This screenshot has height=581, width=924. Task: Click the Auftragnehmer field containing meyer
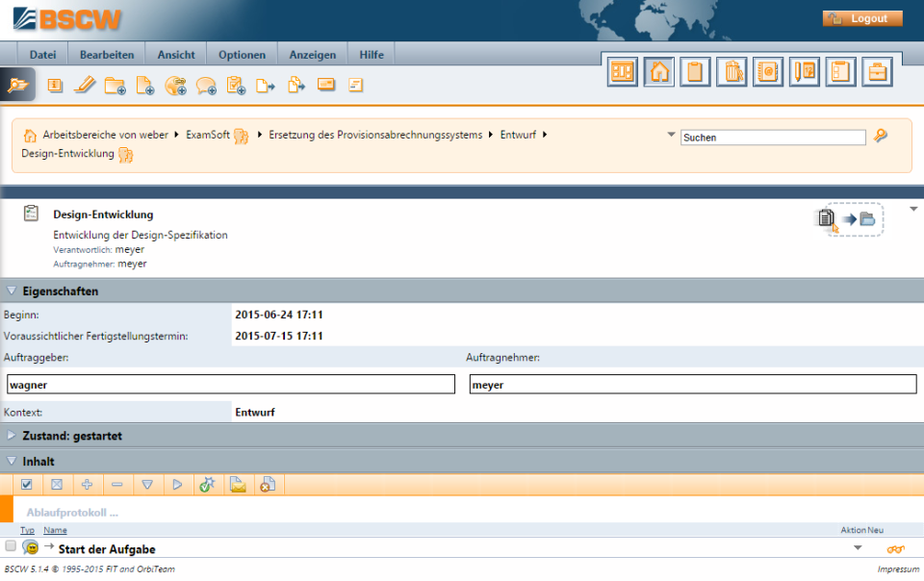[693, 385]
